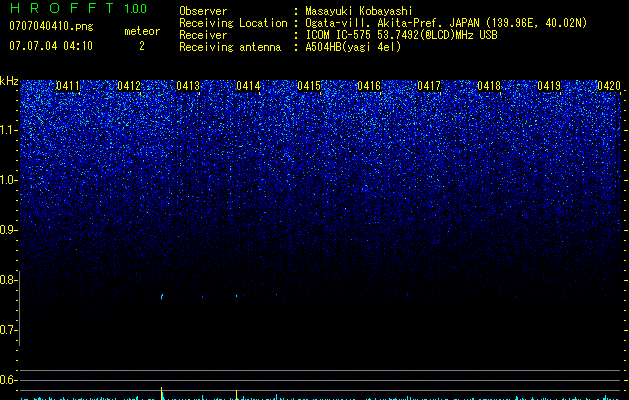The height and width of the screenshot is (400, 629).
Task: Click the tall yellow spike below 0412
Action: click(162, 393)
